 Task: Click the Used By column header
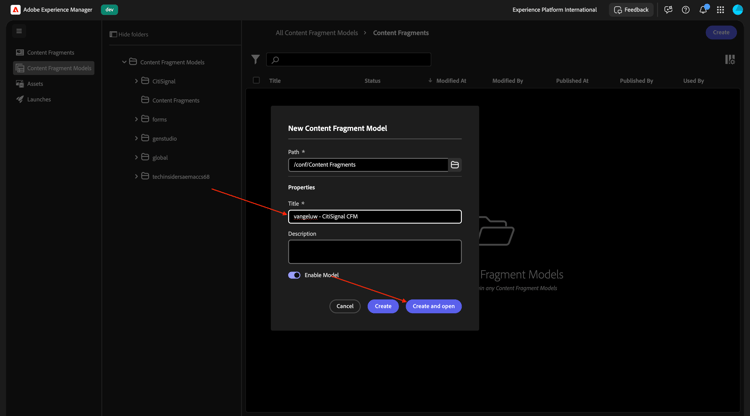click(x=694, y=81)
